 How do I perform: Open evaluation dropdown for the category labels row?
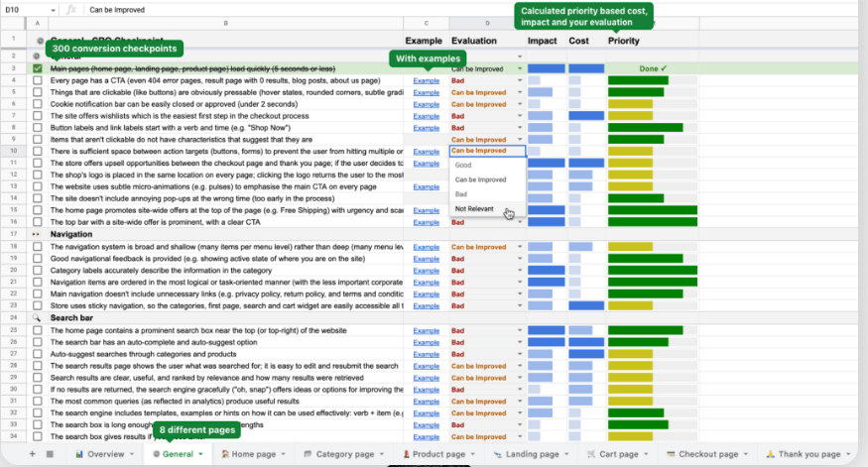pyautogui.click(x=520, y=271)
